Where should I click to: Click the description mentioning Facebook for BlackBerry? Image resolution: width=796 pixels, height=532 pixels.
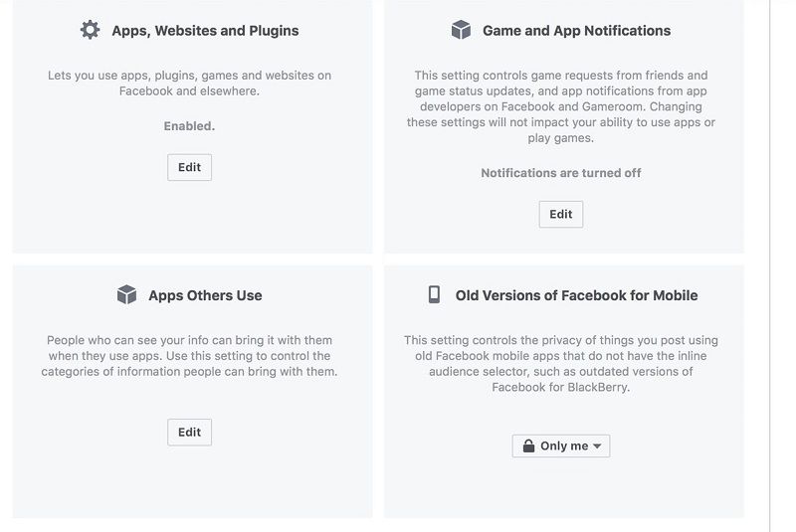point(561,363)
